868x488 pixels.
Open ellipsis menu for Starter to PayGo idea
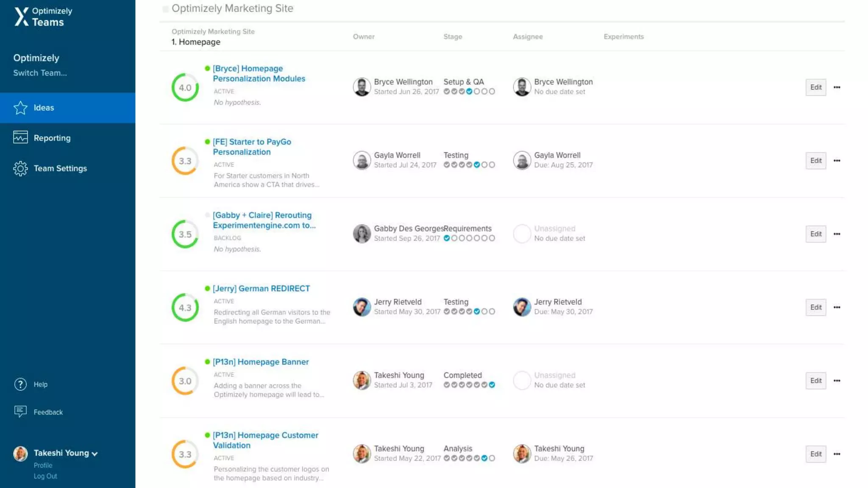(x=837, y=161)
